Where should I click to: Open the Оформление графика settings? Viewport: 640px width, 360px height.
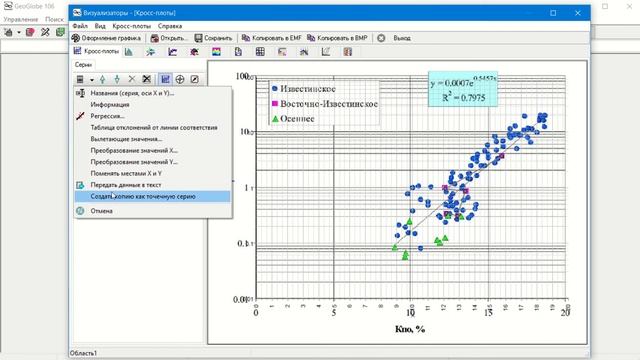[106, 38]
